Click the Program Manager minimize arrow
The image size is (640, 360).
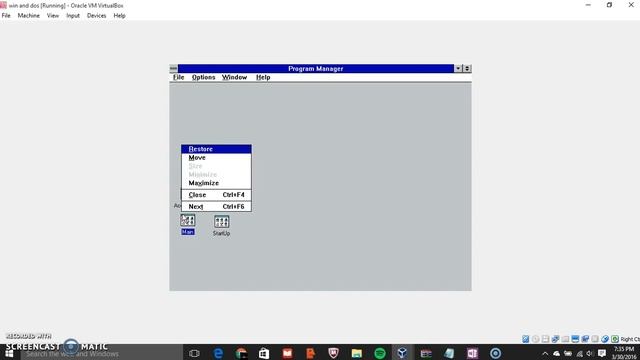tap(458, 69)
